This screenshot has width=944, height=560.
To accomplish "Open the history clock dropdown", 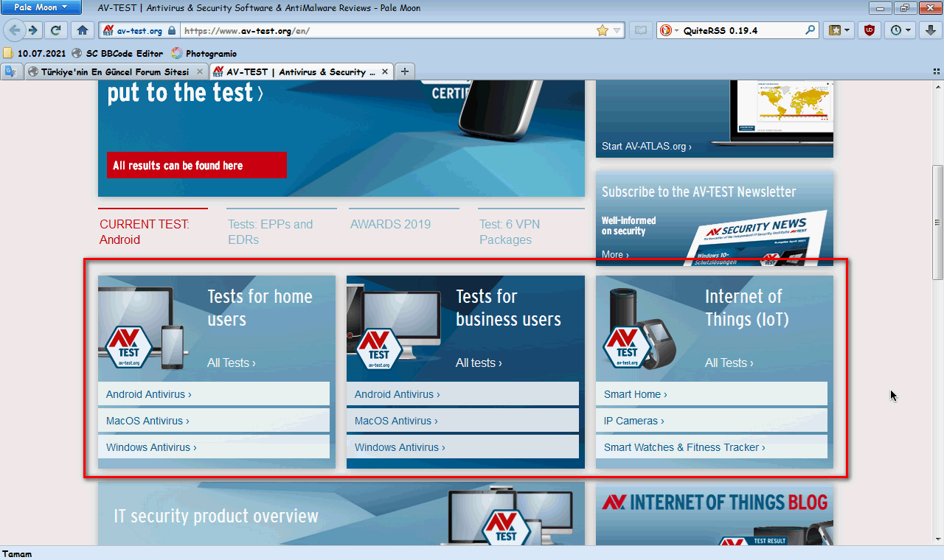I will pos(900,31).
